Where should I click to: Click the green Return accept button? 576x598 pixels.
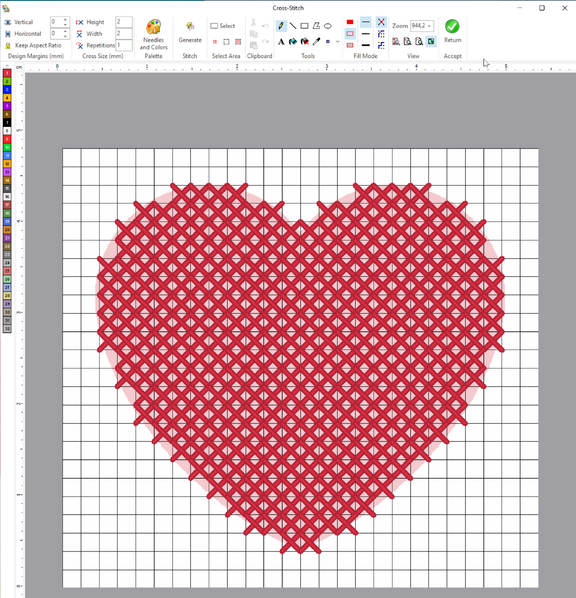tap(452, 31)
